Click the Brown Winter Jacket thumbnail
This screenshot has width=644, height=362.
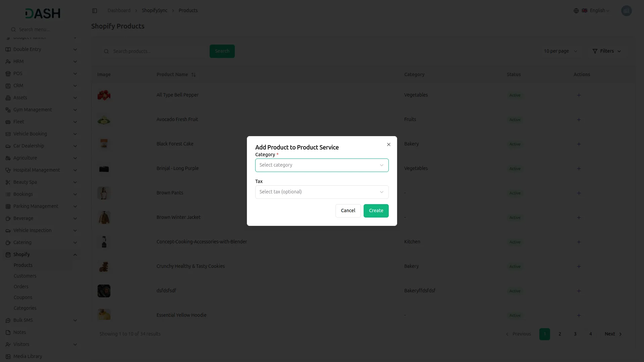tap(104, 218)
